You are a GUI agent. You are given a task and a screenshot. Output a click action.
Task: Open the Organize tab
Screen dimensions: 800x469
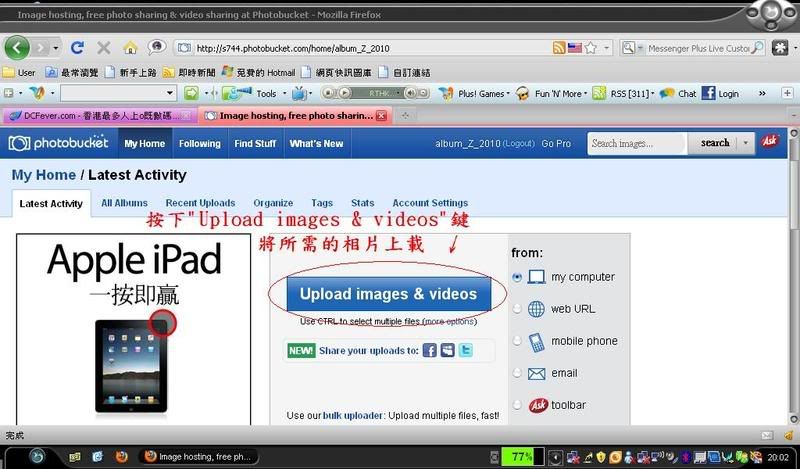click(x=273, y=203)
